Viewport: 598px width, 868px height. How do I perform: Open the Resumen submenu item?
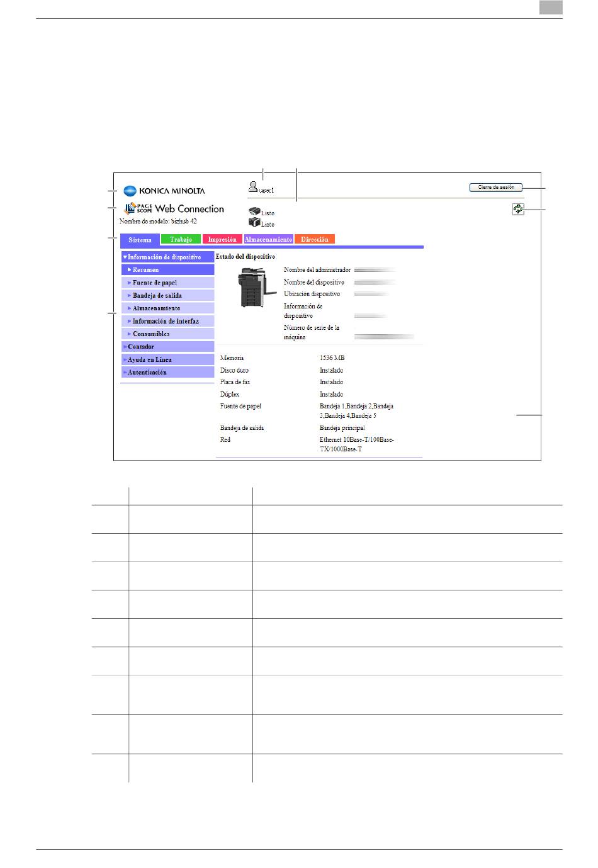click(x=167, y=269)
